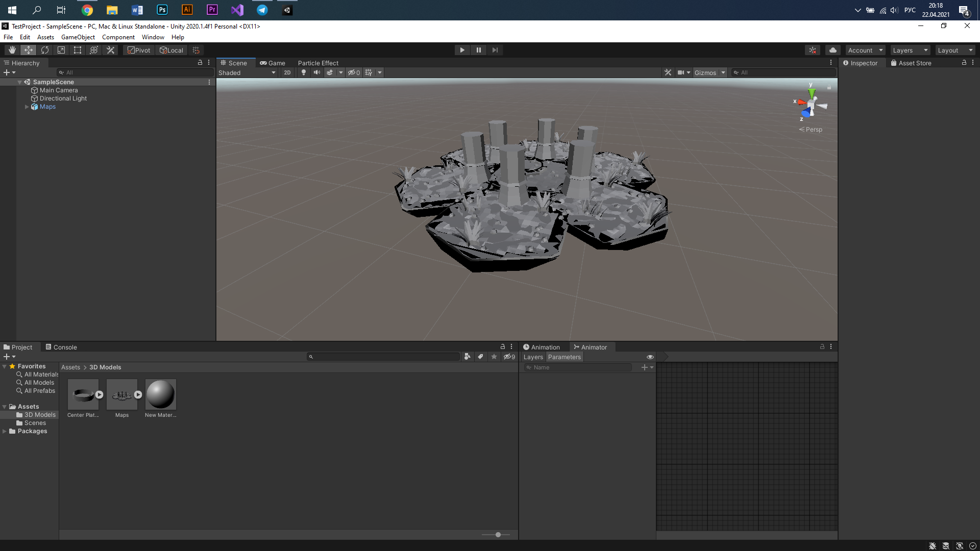
Task: Adjust project icon size slider
Action: (x=496, y=535)
